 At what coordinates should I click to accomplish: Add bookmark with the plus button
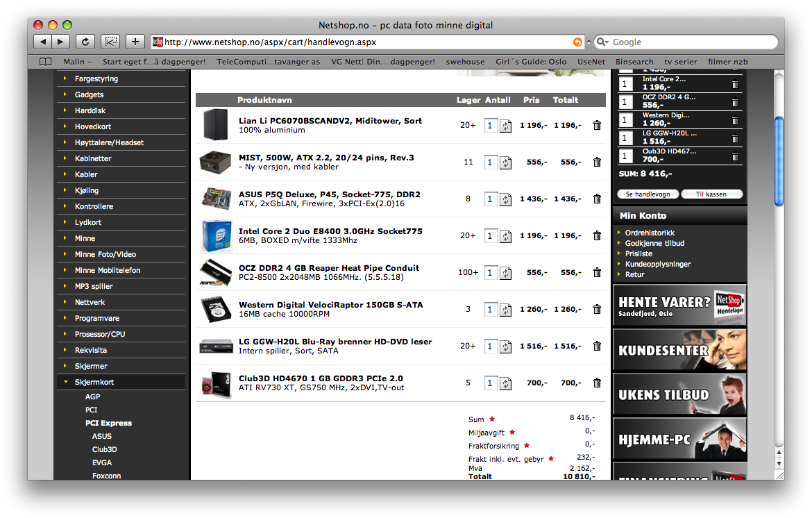(135, 42)
